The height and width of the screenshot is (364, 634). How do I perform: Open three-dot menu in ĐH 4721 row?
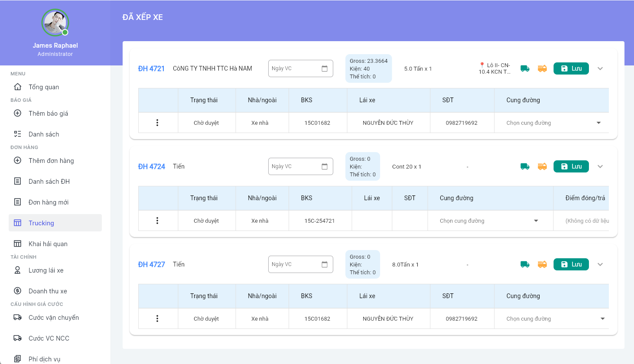157,123
